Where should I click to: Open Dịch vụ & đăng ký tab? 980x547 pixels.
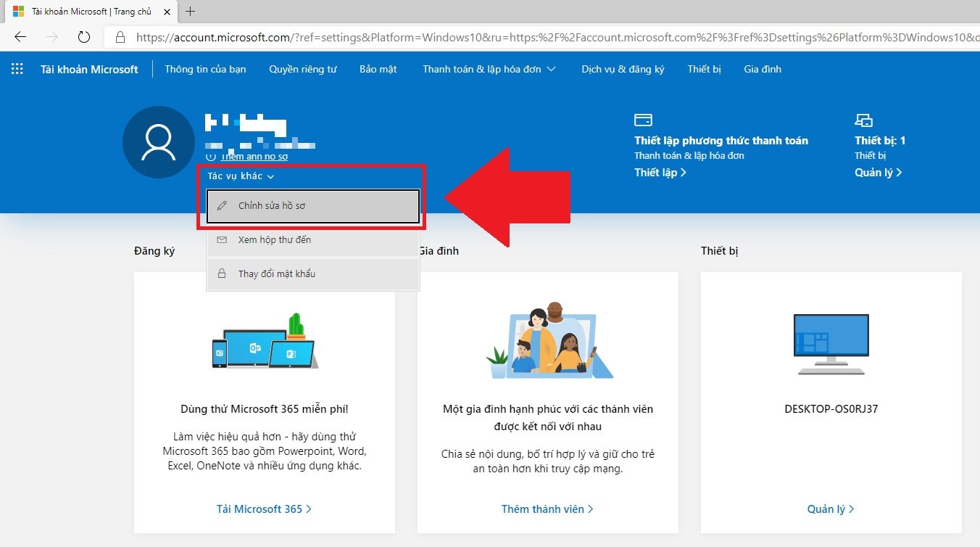tap(623, 69)
